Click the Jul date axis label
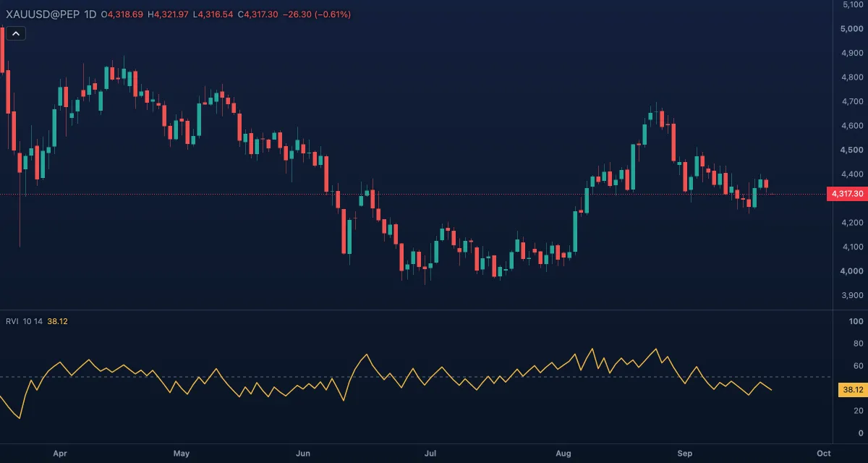Image resolution: width=868 pixels, height=463 pixels. click(x=430, y=454)
